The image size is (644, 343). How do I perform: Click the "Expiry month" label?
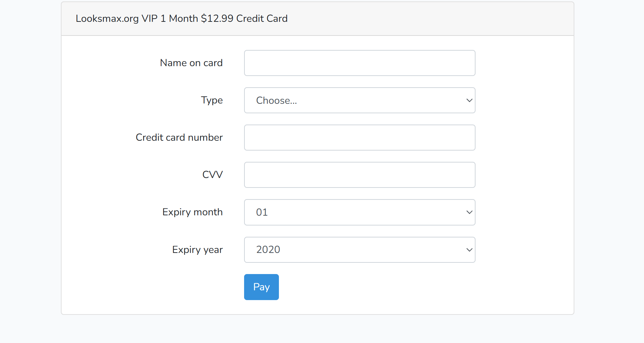(192, 212)
